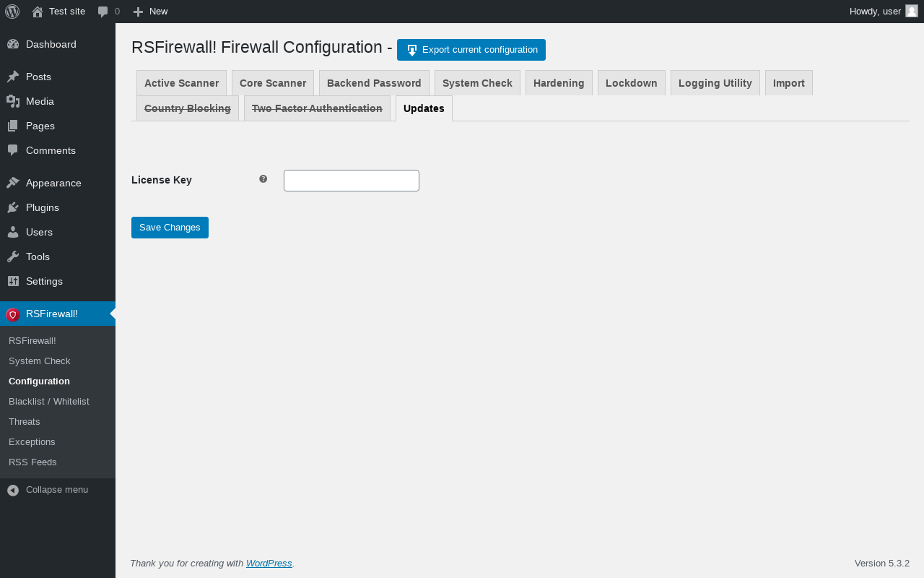The height and width of the screenshot is (578, 924).
Task: Open RSFirewall! submenu entry
Action: click(x=32, y=340)
